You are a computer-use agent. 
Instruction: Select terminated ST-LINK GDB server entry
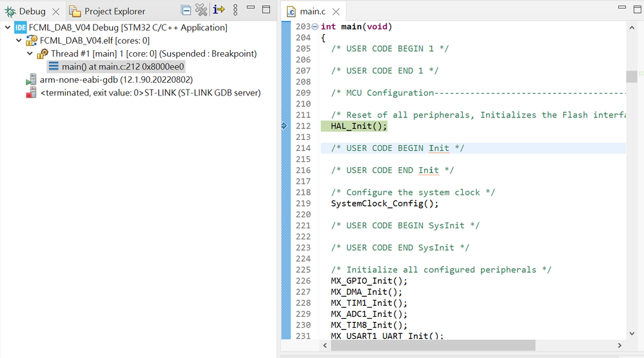(x=150, y=93)
